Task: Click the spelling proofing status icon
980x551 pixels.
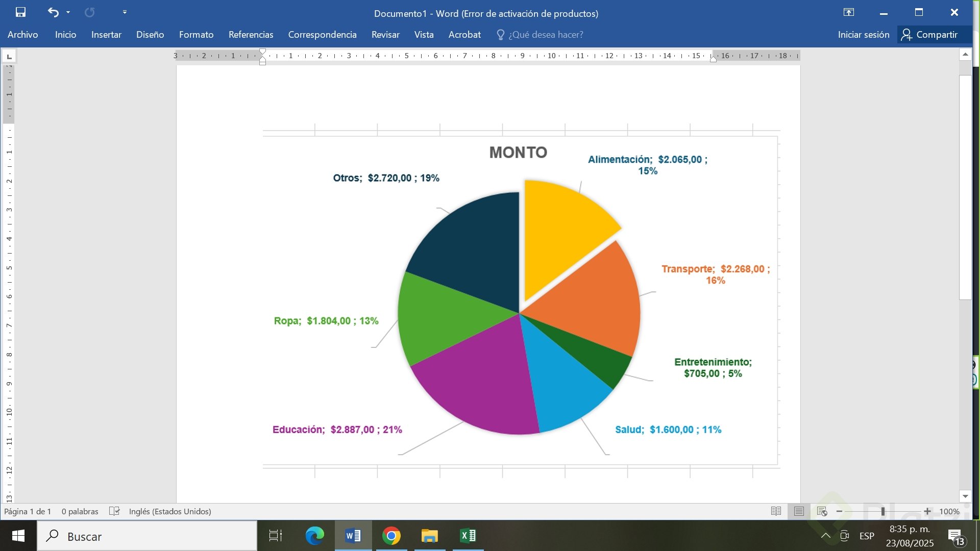Action: 114,511
